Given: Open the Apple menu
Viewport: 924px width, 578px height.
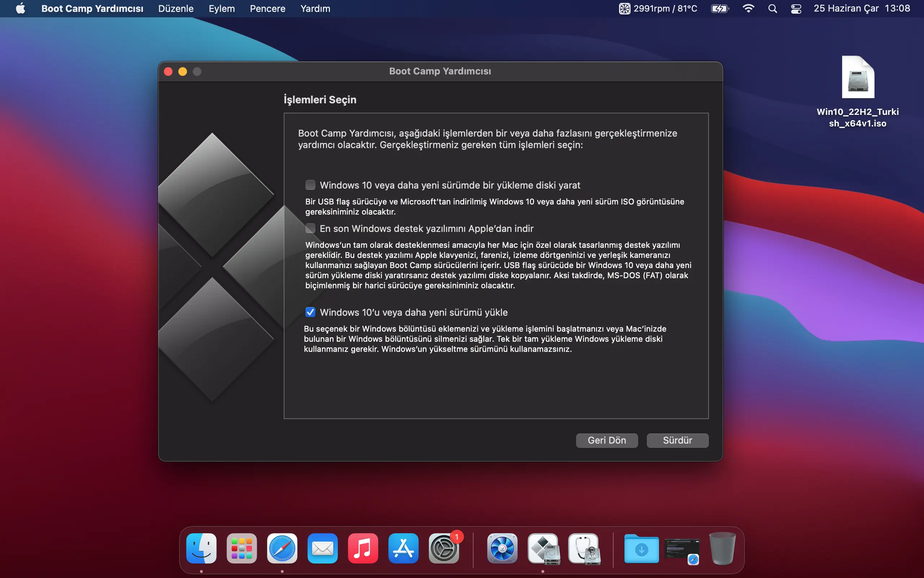Looking at the screenshot, I should [21, 8].
